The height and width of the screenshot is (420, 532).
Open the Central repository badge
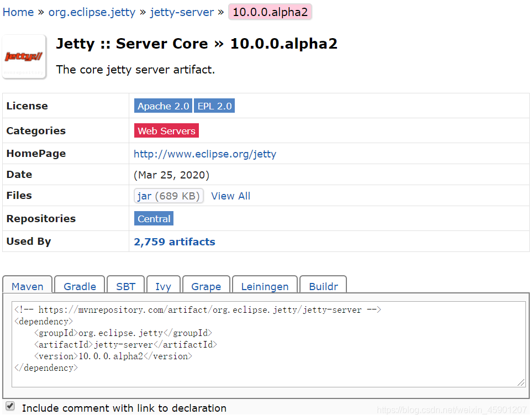click(154, 219)
